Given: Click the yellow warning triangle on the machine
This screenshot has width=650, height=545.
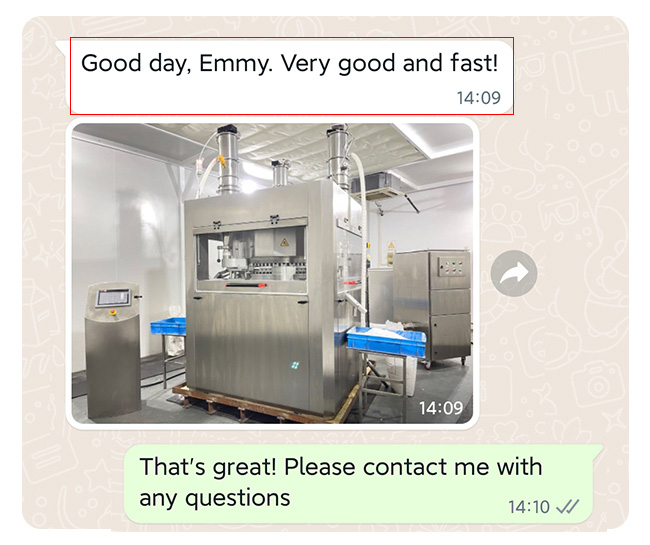Looking at the screenshot, I should point(284,242).
